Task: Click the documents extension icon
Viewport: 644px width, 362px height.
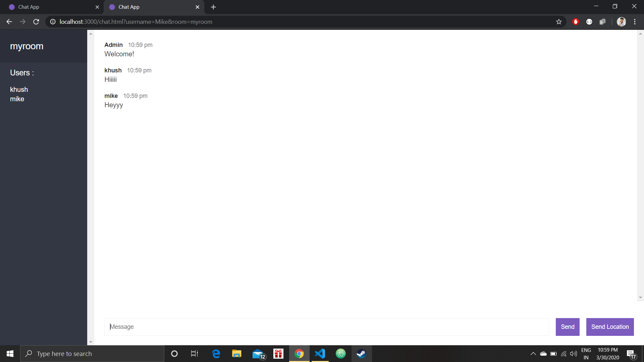Action: (x=602, y=21)
